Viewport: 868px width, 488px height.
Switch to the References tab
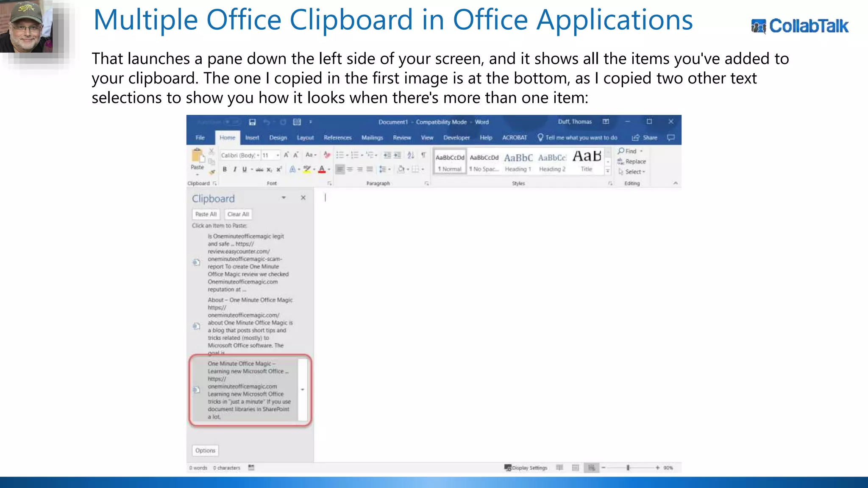338,138
